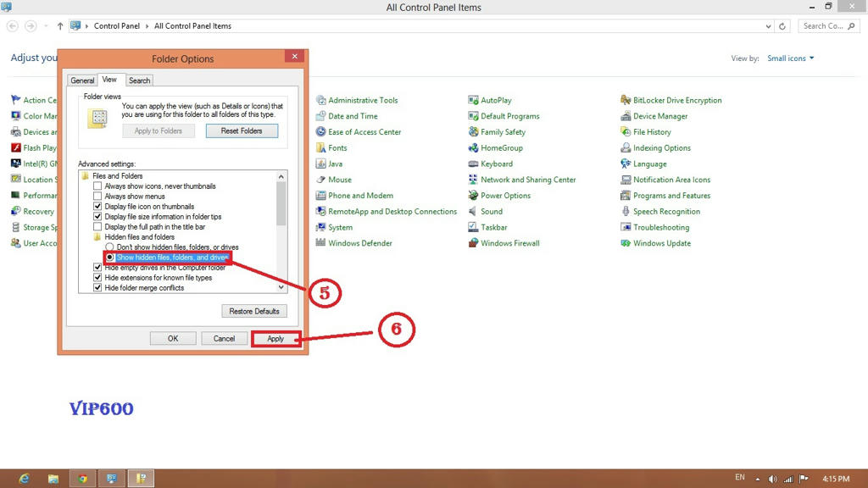The image size is (868, 488).
Task: Toggle Always show menus checkbox
Action: [x=97, y=196]
